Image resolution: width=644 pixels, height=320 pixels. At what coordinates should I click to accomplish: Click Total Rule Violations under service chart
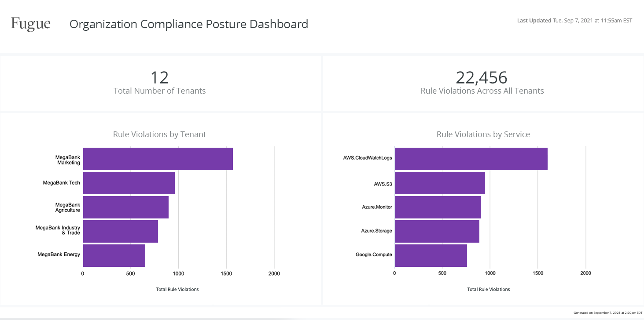[489, 289]
